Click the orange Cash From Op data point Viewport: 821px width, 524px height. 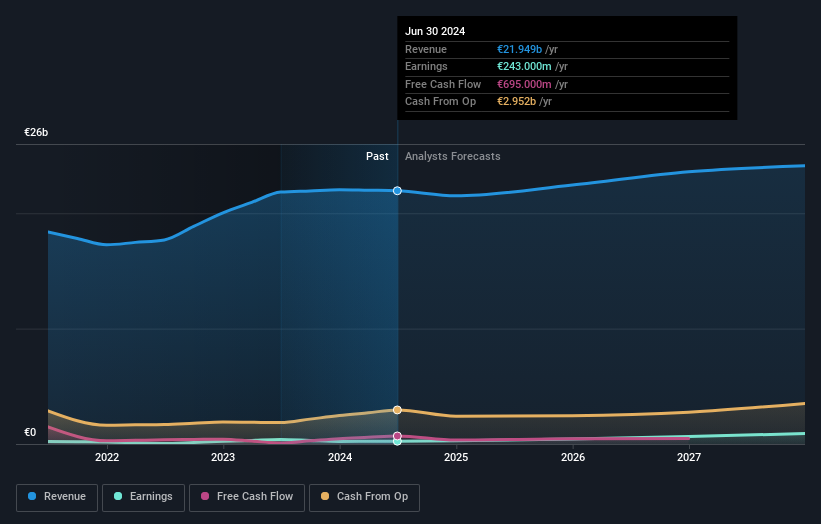point(397,410)
